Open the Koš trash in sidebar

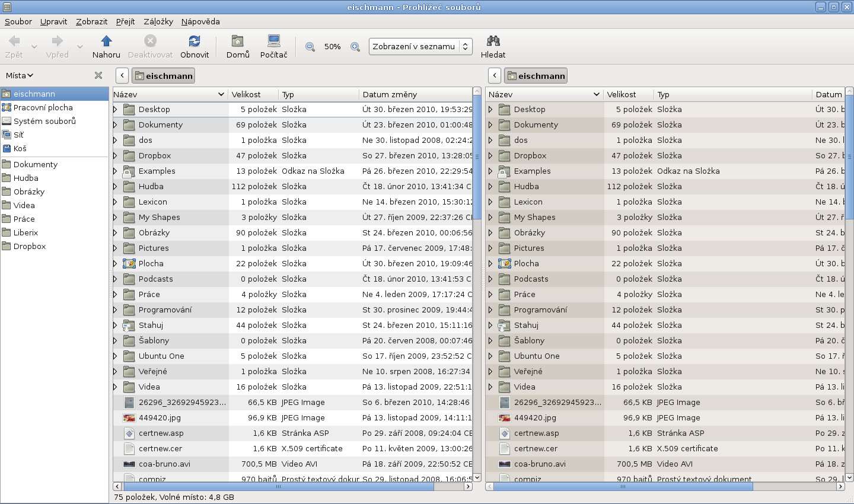[x=20, y=148]
